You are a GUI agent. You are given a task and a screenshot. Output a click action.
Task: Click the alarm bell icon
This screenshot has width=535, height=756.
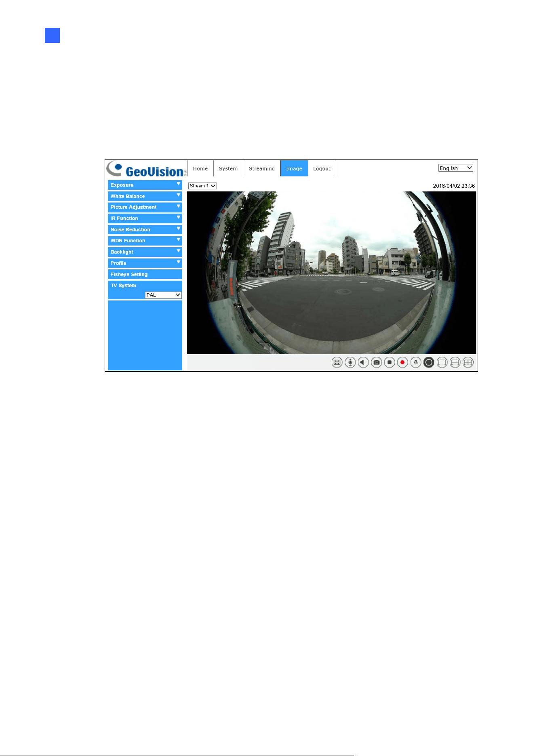415,362
